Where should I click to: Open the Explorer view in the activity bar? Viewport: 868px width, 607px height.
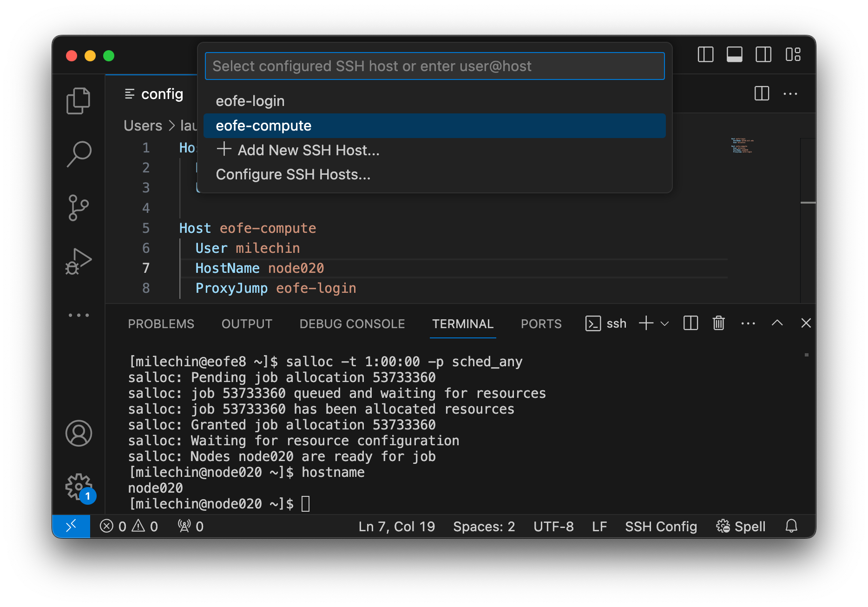coord(79,100)
